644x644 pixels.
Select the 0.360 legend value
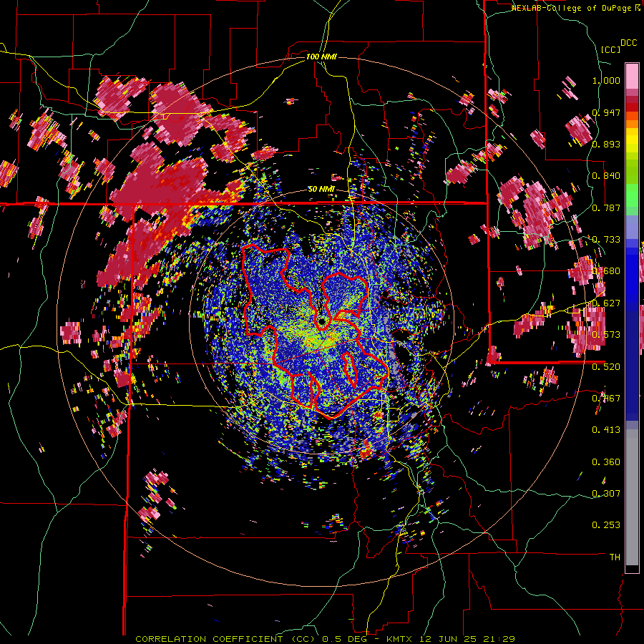[606, 462]
